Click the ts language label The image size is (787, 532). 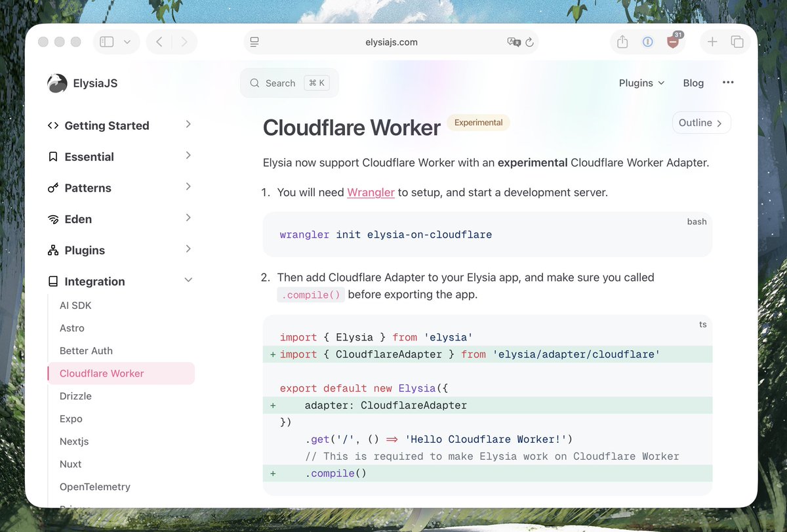click(x=703, y=325)
